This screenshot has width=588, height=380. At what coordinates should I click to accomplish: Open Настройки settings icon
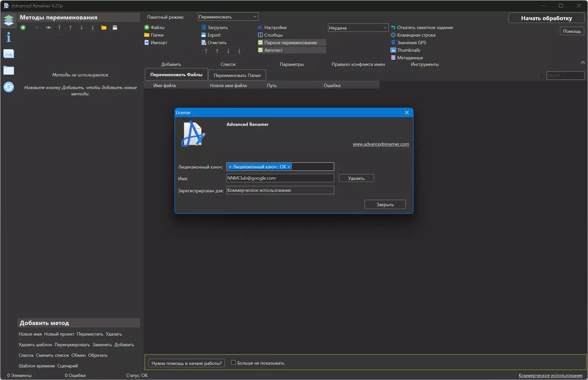pyautogui.click(x=260, y=27)
